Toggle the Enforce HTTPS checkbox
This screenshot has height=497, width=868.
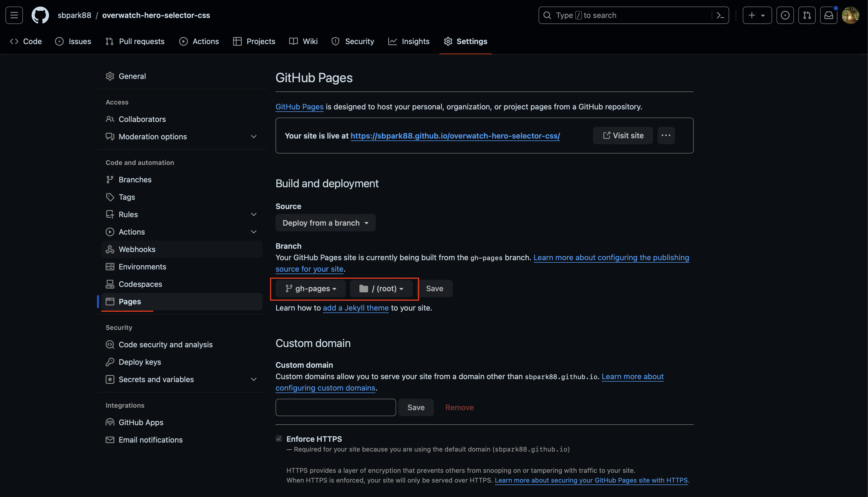(279, 439)
